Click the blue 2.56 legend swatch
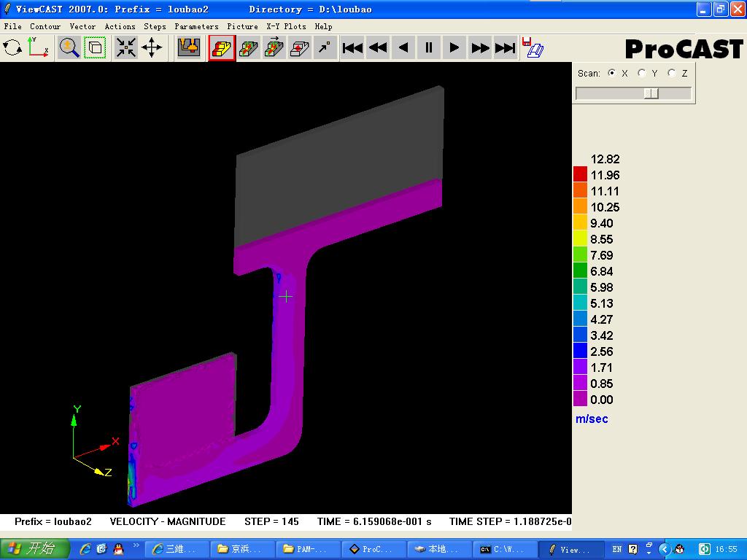 (x=580, y=351)
